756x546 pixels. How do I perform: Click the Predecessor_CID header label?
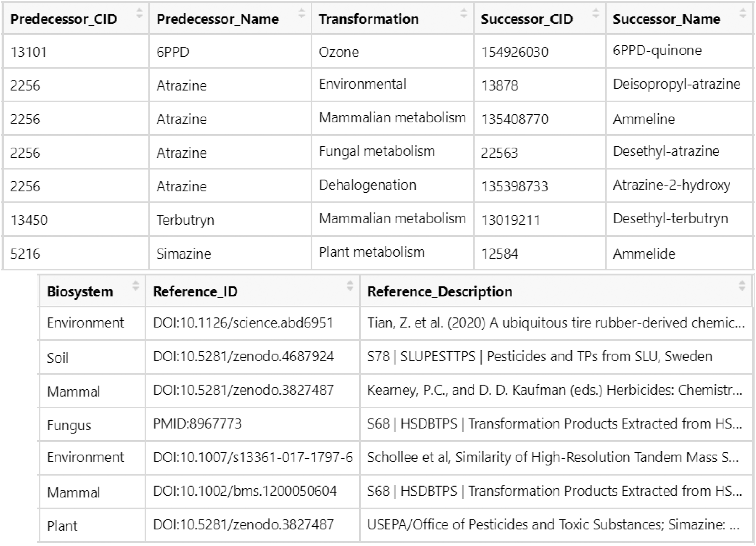(64, 19)
